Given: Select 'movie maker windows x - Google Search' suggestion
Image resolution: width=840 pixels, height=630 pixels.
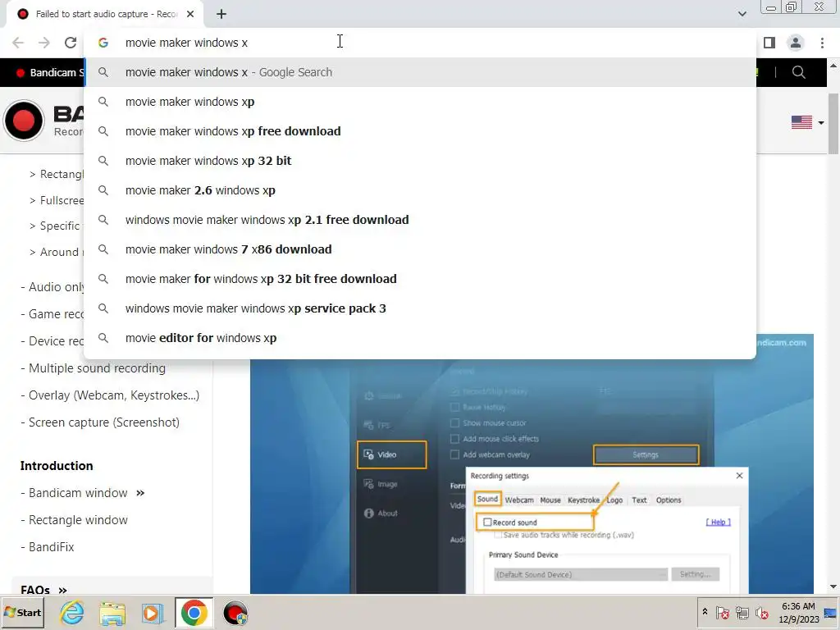Looking at the screenshot, I should coord(421,72).
